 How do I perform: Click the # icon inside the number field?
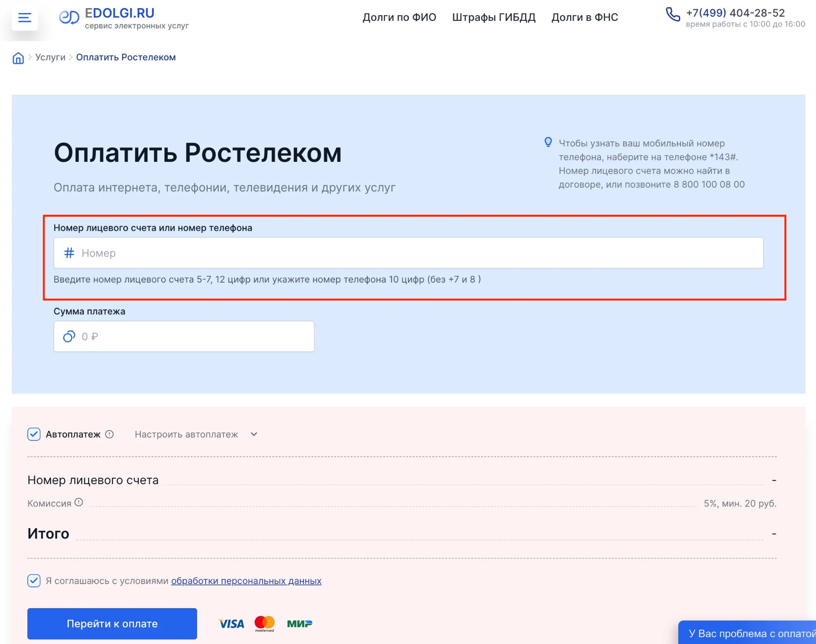click(x=69, y=253)
